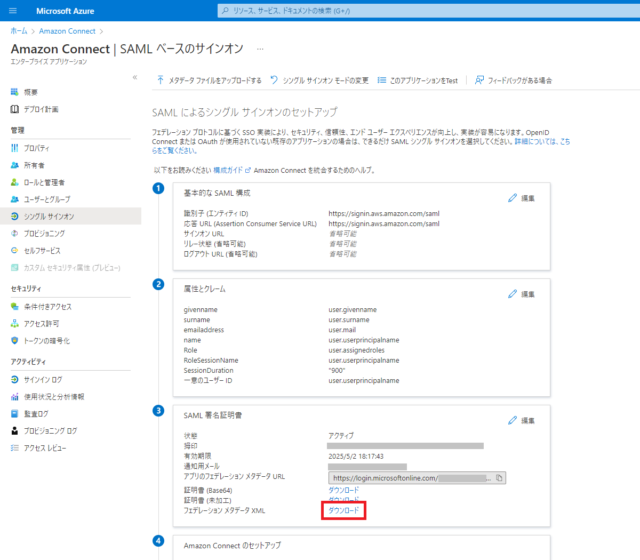Image resolution: width=640 pixels, height=560 pixels.
Task: Click メタデータ ファイルをアップロードする toolbar text
Action: [x=215, y=80]
